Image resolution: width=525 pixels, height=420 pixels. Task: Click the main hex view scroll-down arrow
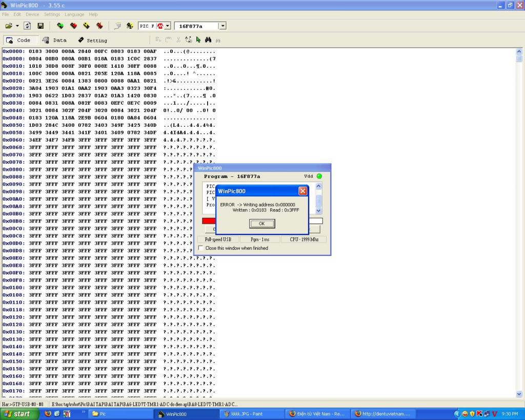tap(519, 394)
